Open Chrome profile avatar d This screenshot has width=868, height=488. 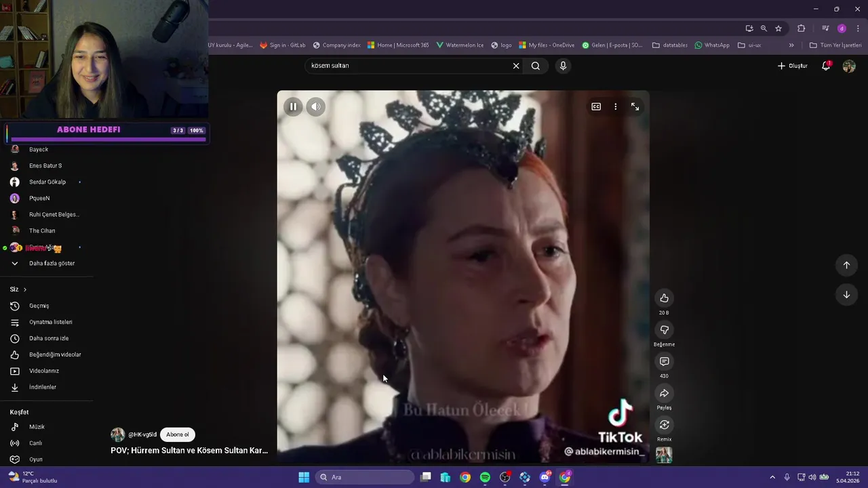point(842,28)
